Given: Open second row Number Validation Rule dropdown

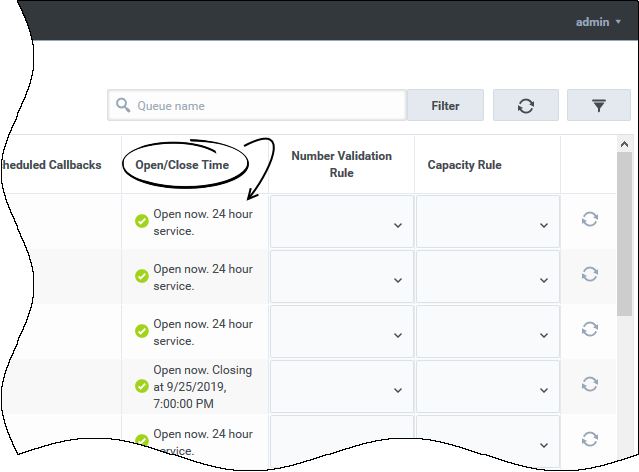Looking at the screenshot, I should click(x=341, y=277).
